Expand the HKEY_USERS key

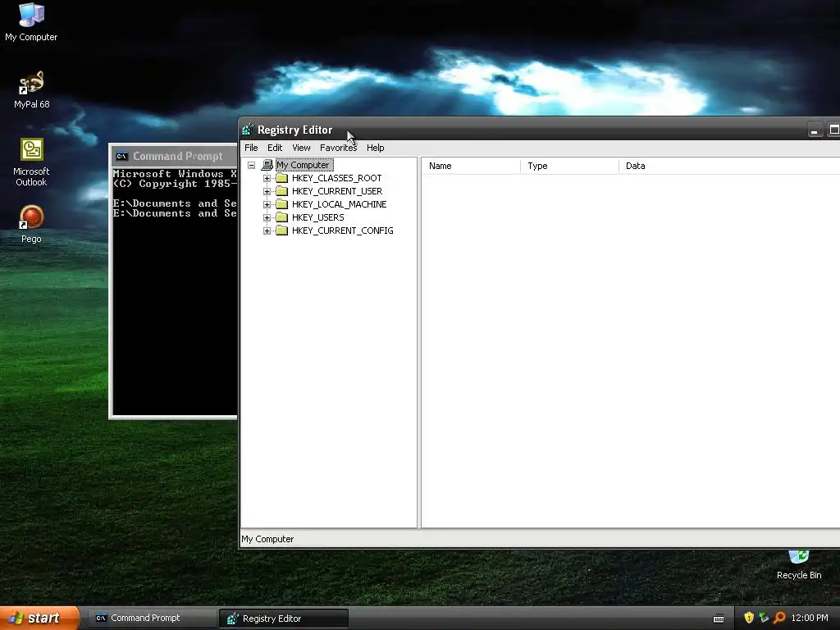point(267,217)
